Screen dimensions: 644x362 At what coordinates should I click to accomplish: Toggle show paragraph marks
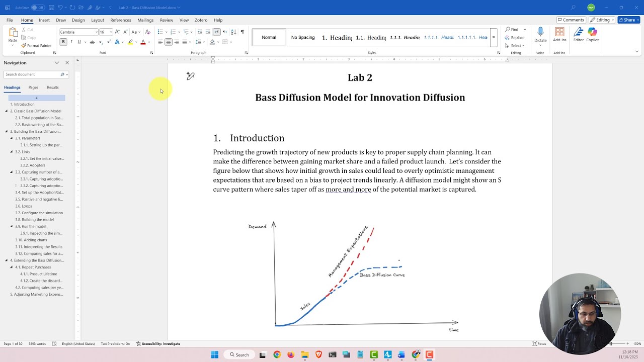(242, 32)
